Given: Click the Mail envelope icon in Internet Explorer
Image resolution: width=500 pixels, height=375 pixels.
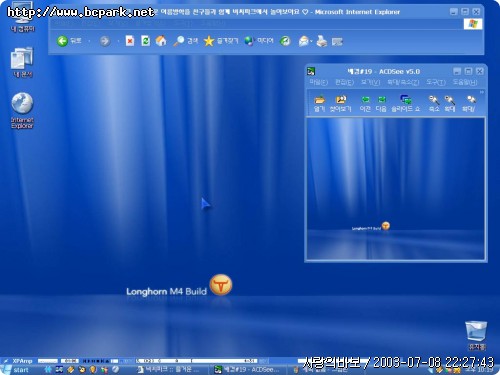Looking at the screenshot, I should [303, 41].
